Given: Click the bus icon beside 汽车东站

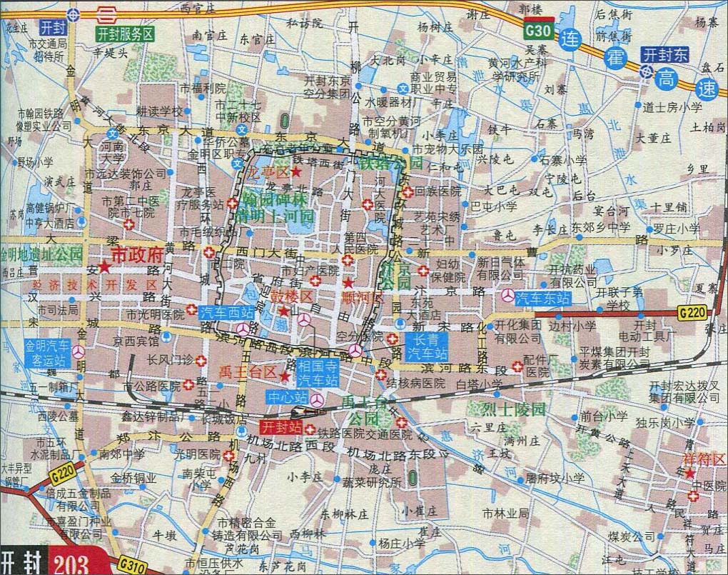Looking at the screenshot, I should 506,296.
